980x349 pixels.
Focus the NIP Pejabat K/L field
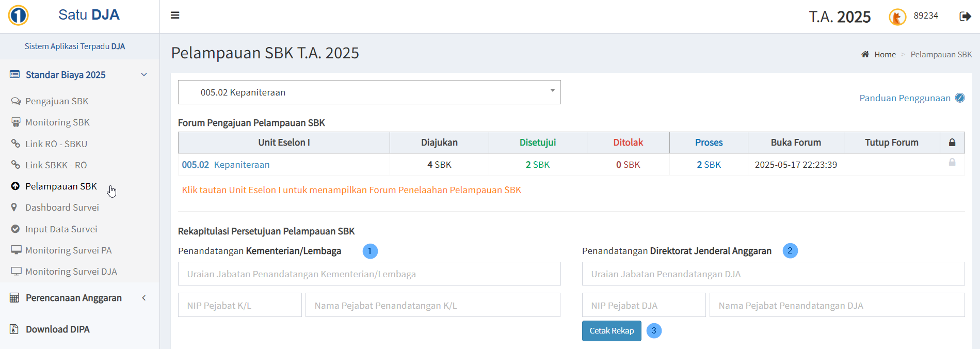coord(239,305)
